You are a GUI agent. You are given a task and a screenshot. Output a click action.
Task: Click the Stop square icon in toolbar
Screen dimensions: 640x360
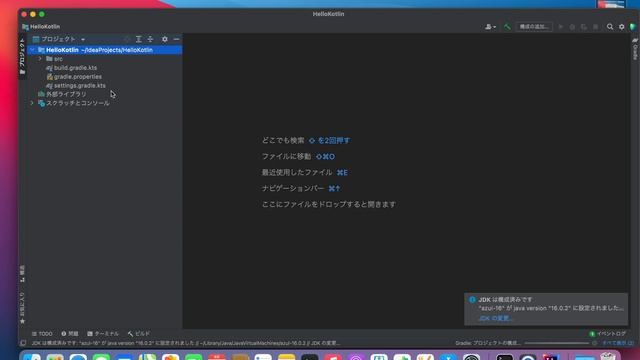click(x=596, y=27)
